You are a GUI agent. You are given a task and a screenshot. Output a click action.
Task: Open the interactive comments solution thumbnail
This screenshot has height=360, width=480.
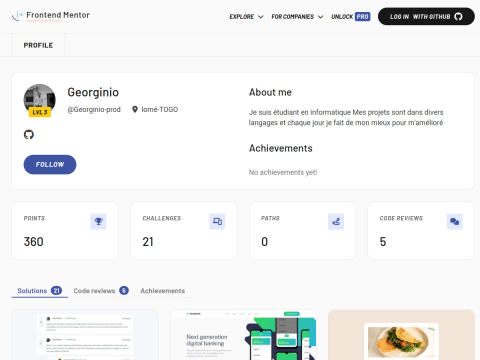pos(85,335)
